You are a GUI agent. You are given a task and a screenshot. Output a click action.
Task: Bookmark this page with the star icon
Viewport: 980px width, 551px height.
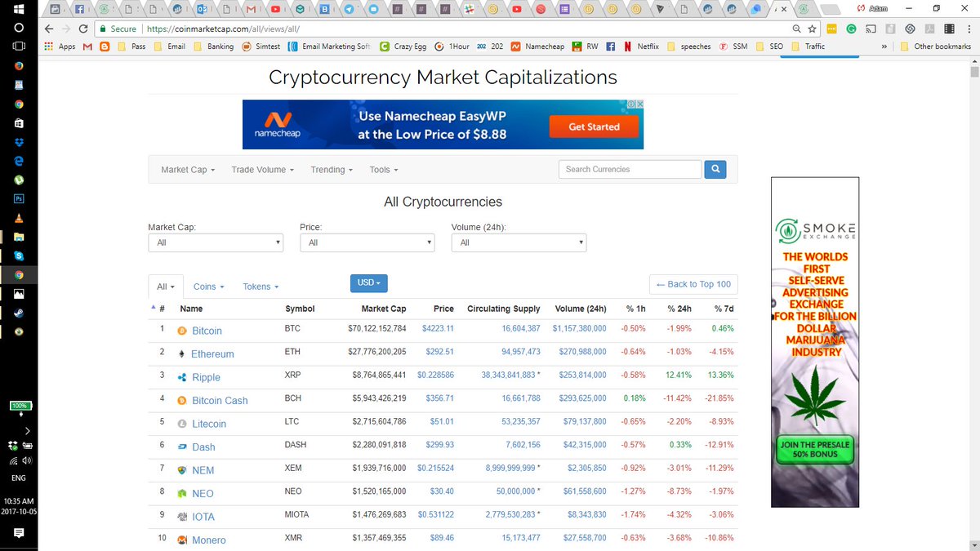[812, 29]
